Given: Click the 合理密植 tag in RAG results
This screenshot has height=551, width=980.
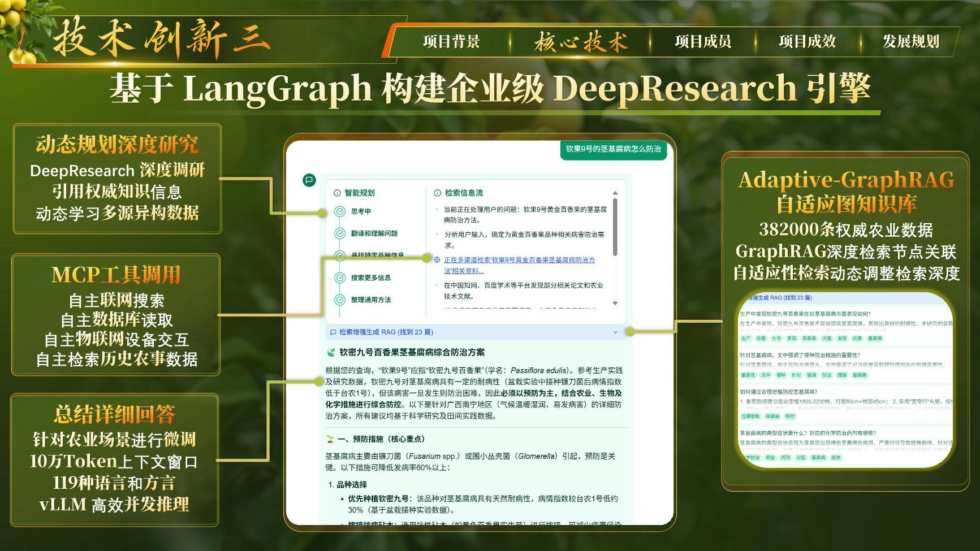Looking at the screenshot, I should click(750, 416).
